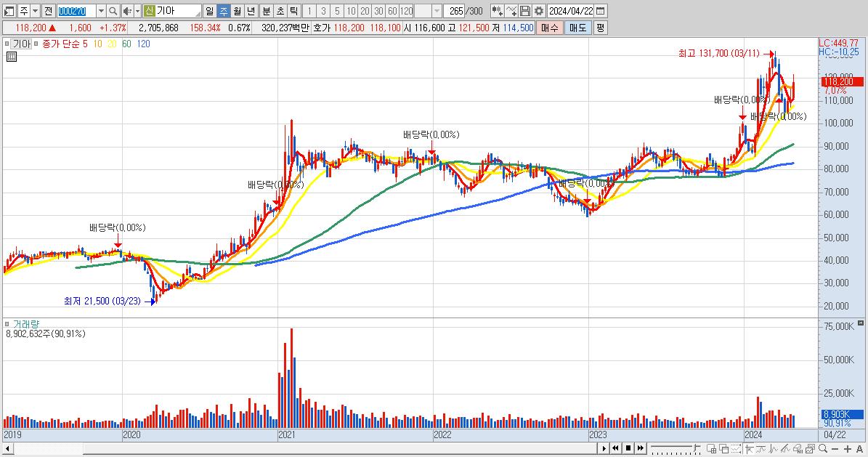Switch to tick (틱) chart period
868x457 pixels.
(x=294, y=11)
